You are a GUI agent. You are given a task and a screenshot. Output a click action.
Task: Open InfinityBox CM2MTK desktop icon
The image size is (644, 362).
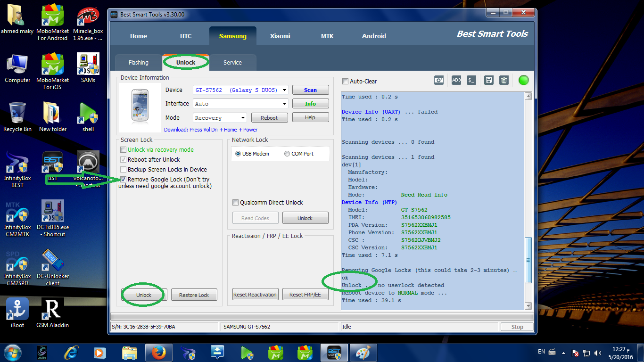click(17, 218)
